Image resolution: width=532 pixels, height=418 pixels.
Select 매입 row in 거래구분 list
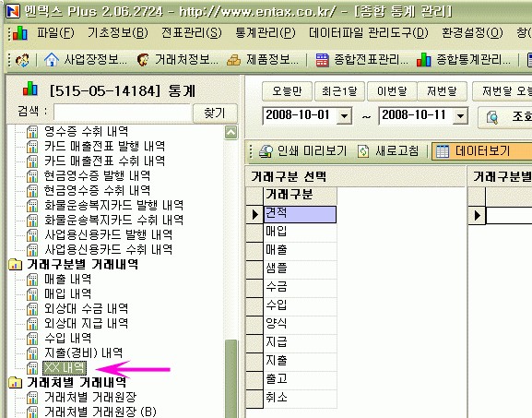[300, 233]
